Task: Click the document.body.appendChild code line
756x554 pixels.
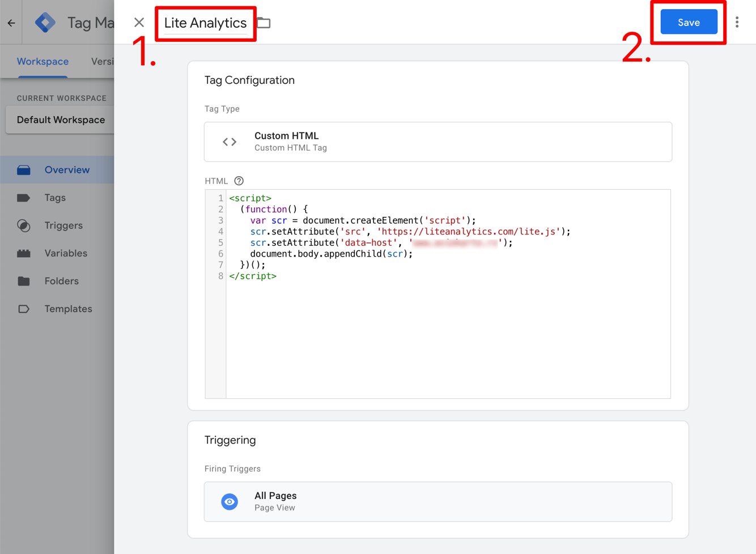Action: [x=332, y=254]
